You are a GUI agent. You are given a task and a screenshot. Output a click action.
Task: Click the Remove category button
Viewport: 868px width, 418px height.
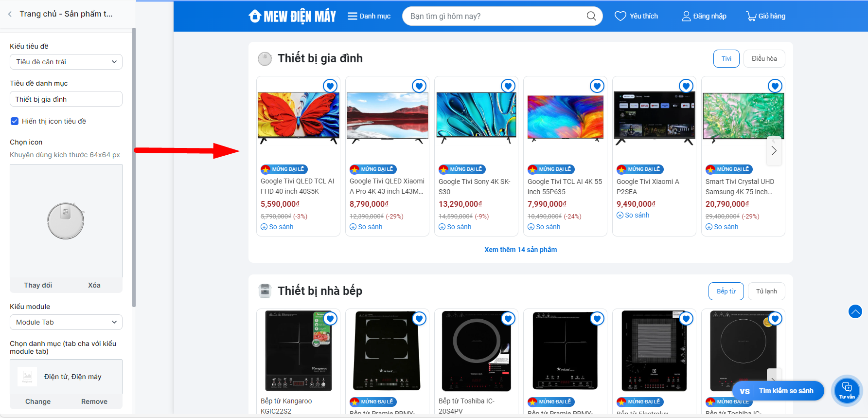point(94,401)
